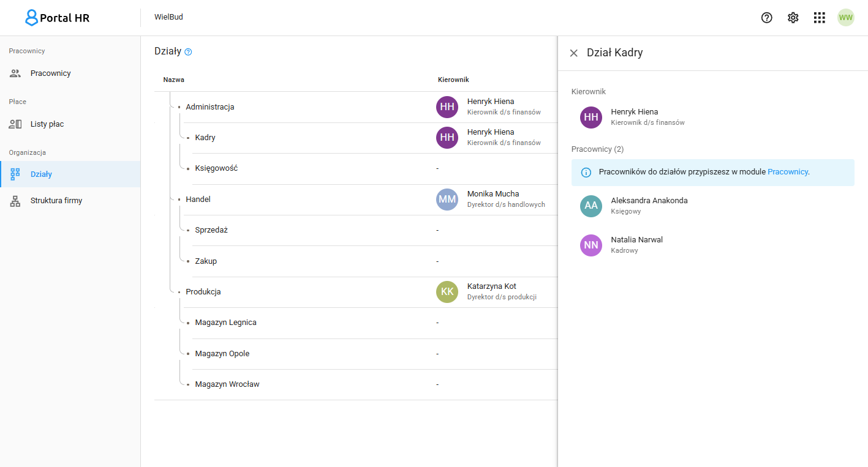Viewport: 868px width, 467px height.
Task: Click the Listy płac sidebar icon
Action: [x=15, y=124]
